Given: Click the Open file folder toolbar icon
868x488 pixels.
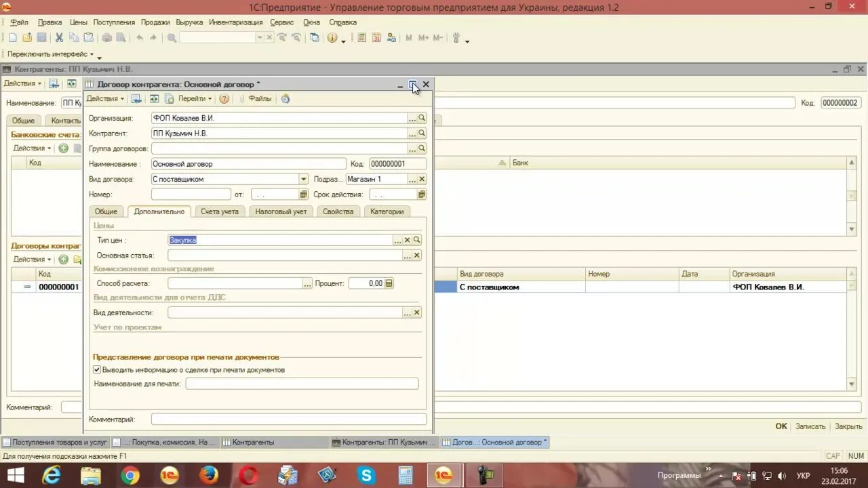Looking at the screenshot, I should pyautogui.click(x=27, y=38).
